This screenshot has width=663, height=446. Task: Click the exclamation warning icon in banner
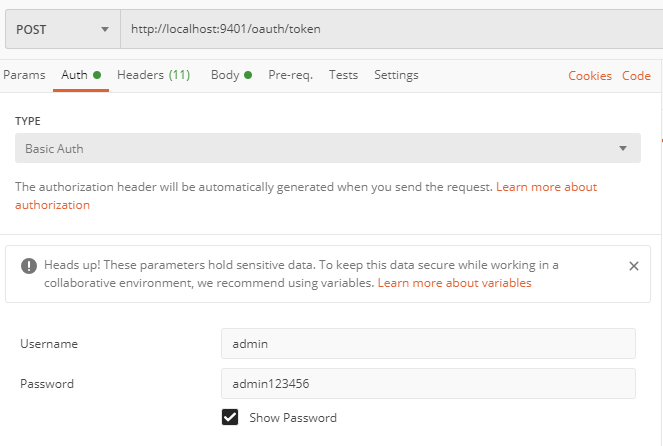(29, 266)
